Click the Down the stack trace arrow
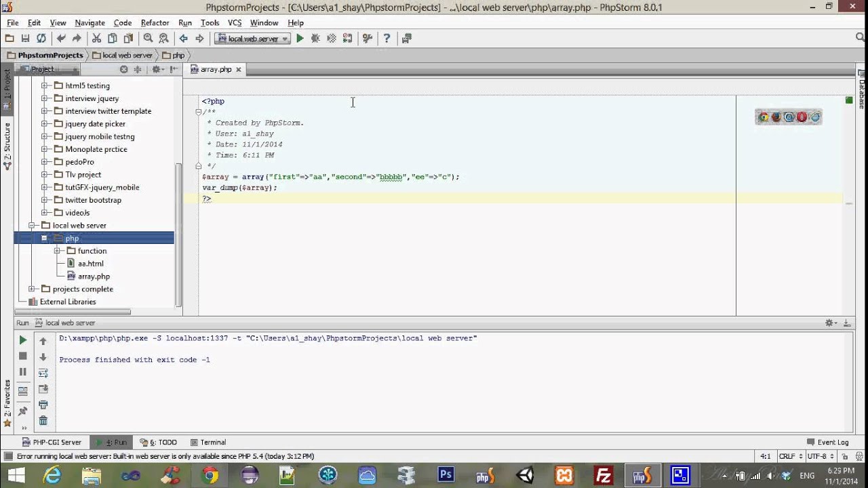 (43, 357)
